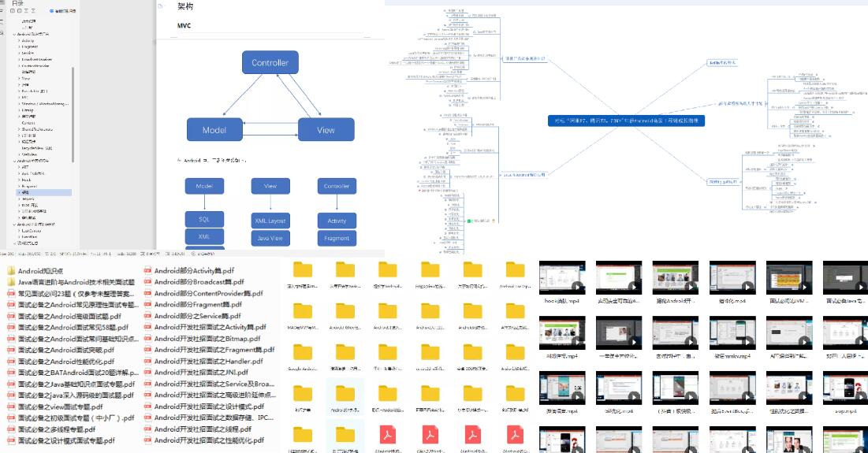Viewport: 868px width, 453px height.
Task: Click the large Controller box in MVC triangle
Action: (x=270, y=62)
